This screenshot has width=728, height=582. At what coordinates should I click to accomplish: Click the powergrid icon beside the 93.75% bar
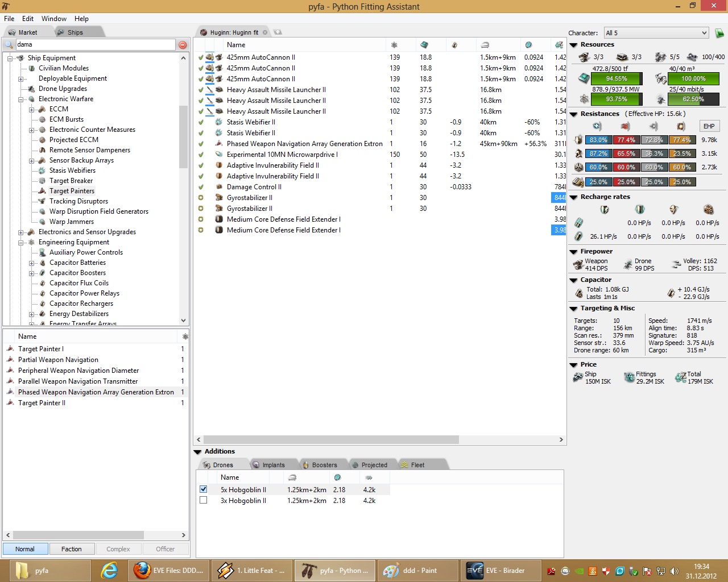(584, 99)
